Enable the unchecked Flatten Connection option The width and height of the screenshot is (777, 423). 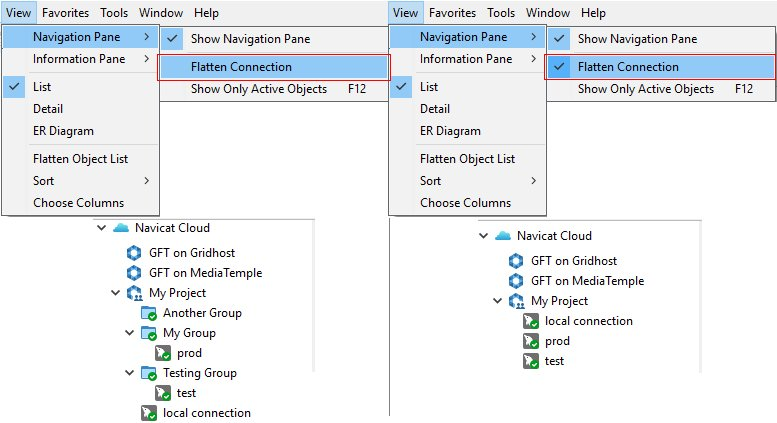241,67
